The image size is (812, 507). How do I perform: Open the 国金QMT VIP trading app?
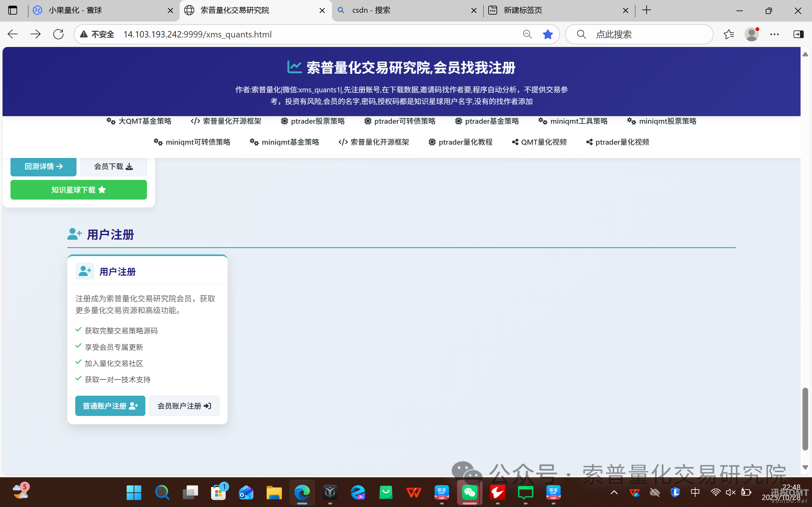click(441, 493)
